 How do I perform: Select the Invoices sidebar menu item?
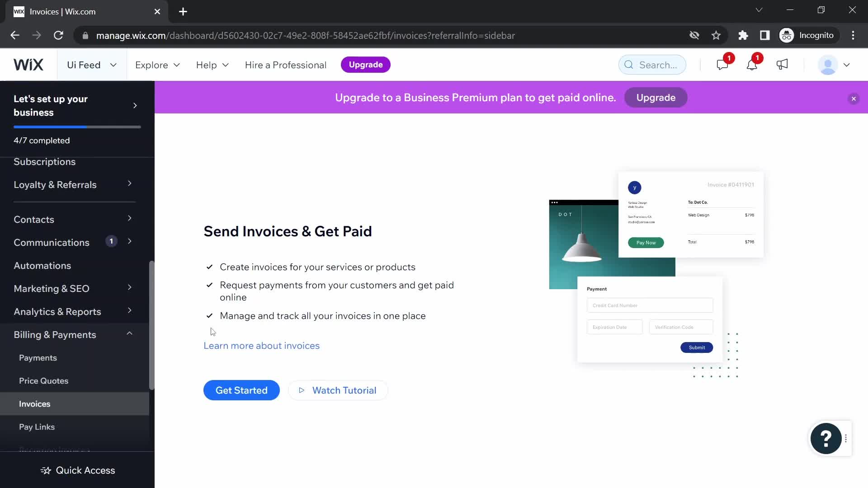tap(34, 404)
